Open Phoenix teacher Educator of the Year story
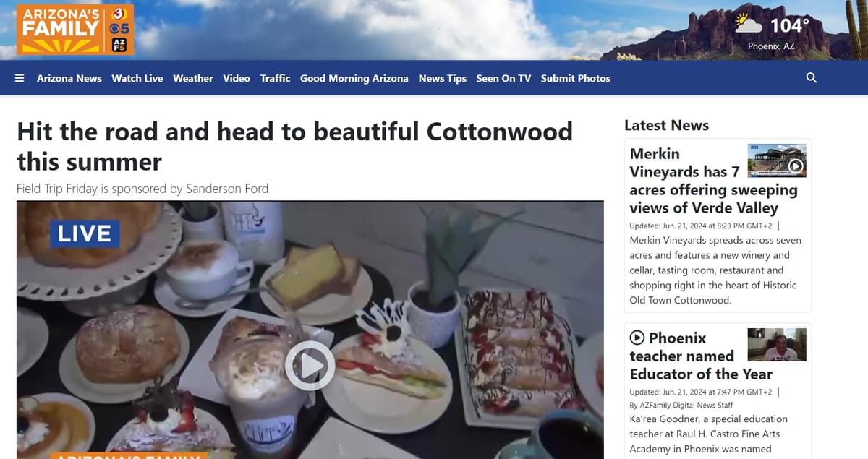This screenshot has width=868, height=459. click(701, 356)
